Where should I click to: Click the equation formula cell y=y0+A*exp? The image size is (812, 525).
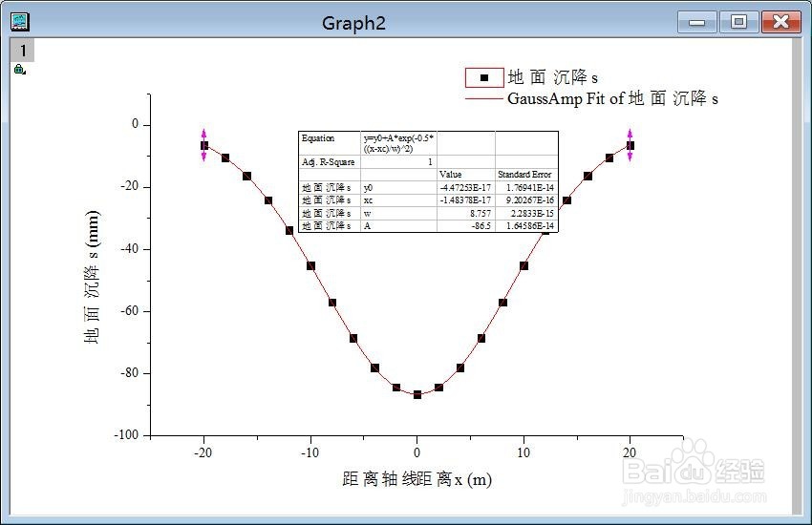(x=398, y=143)
